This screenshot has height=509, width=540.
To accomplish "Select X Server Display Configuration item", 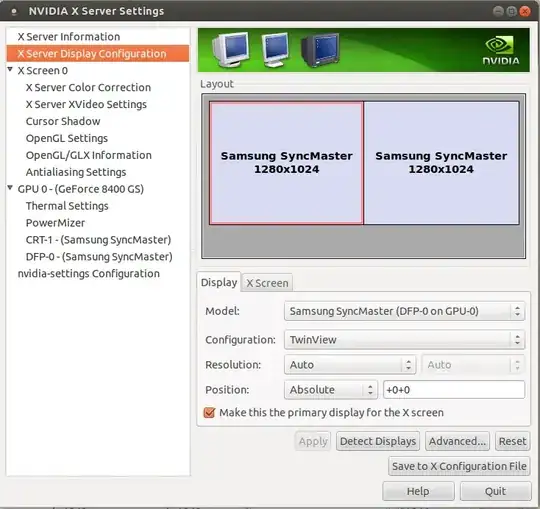I will point(97,54).
